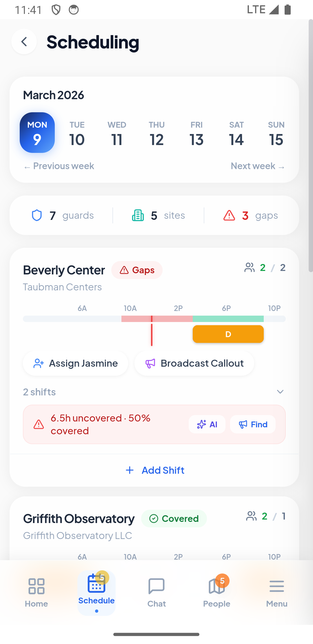Tap the guards shield icon

[x=37, y=216]
